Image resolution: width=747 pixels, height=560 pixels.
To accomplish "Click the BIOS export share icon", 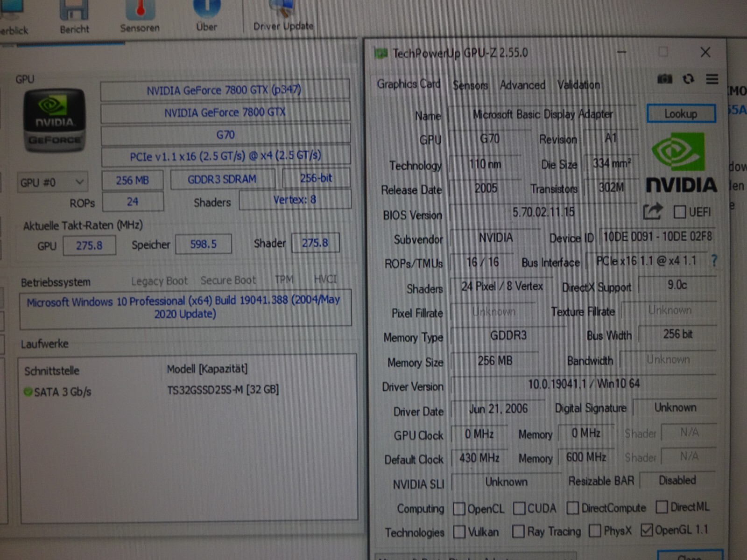I will coord(652,212).
